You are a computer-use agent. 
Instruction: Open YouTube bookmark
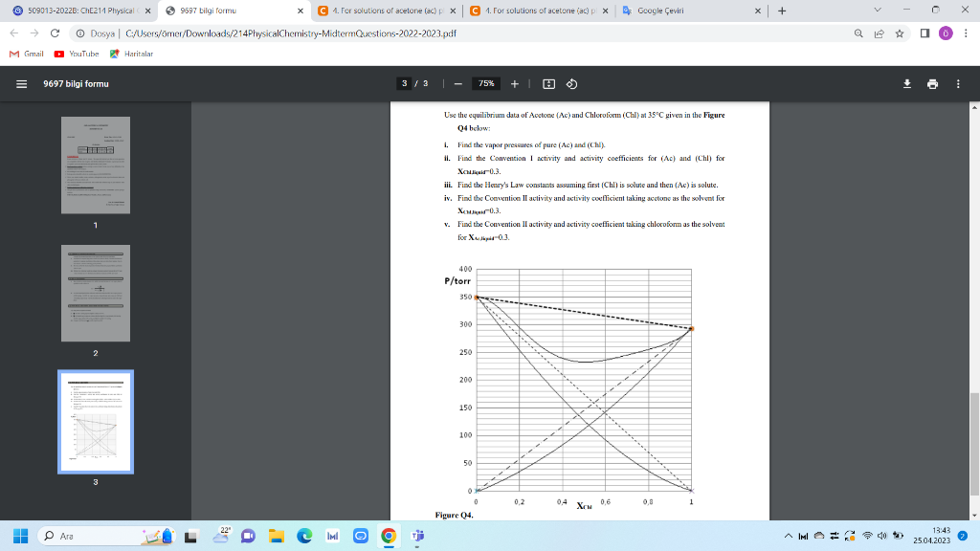(77, 54)
